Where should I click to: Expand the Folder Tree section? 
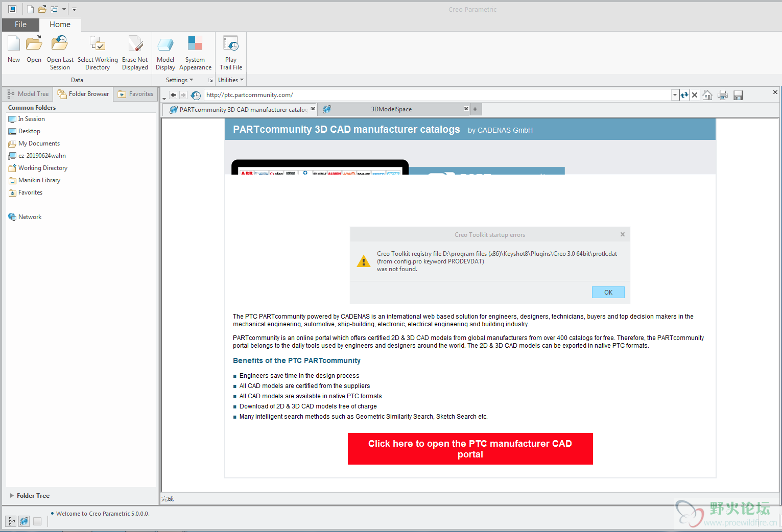coord(30,496)
